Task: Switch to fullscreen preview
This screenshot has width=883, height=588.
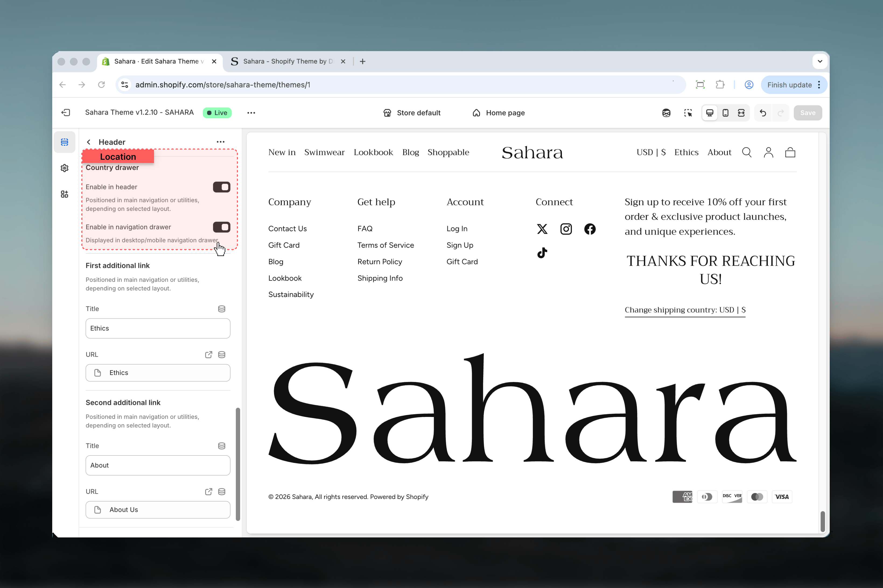Action: click(x=741, y=113)
